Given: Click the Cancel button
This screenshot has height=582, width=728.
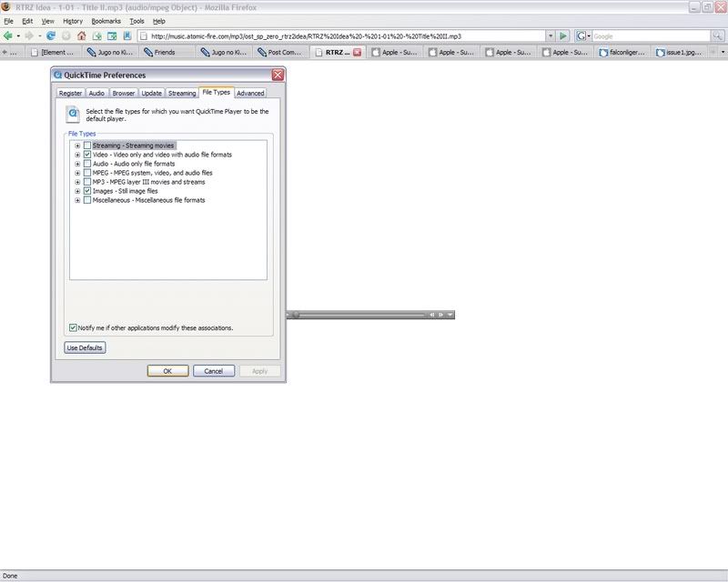Looking at the screenshot, I should point(214,371).
